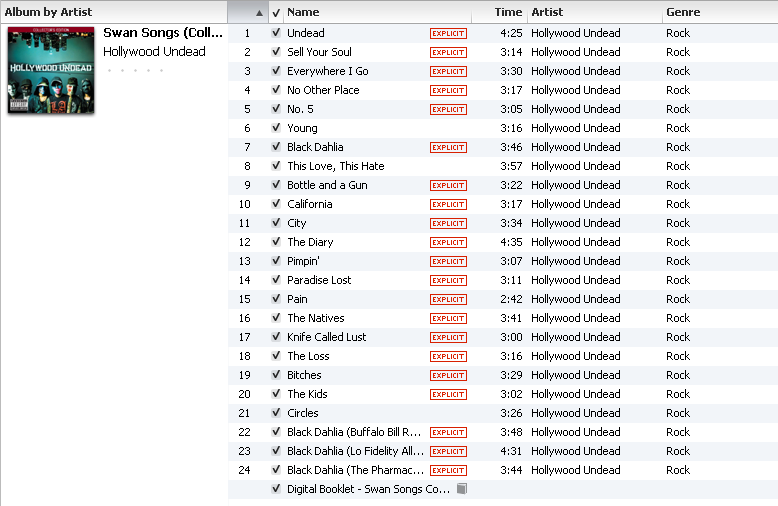Viewport: 778px width, 506px height.
Task: Click the Digital Booklet document icon
Action: point(461,489)
